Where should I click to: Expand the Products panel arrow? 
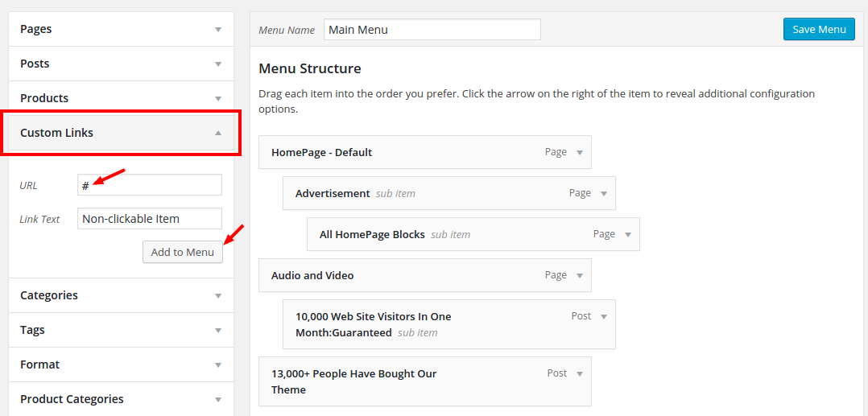[x=218, y=98]
